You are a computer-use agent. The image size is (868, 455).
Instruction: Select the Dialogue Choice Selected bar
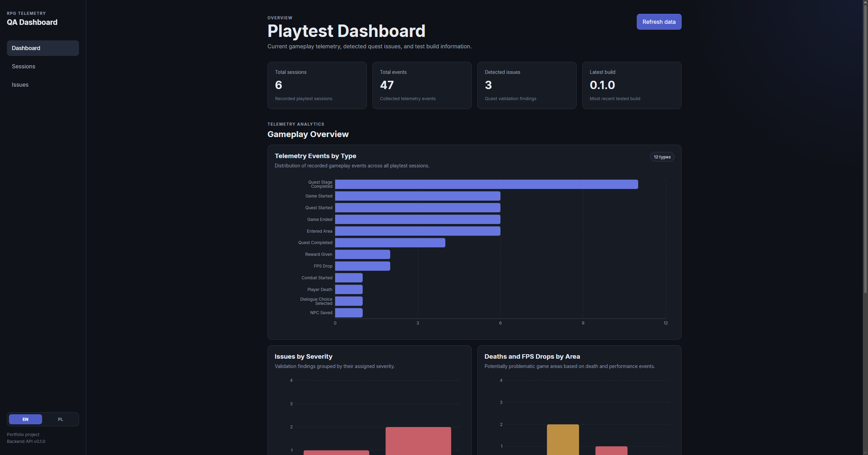[349, 301]
